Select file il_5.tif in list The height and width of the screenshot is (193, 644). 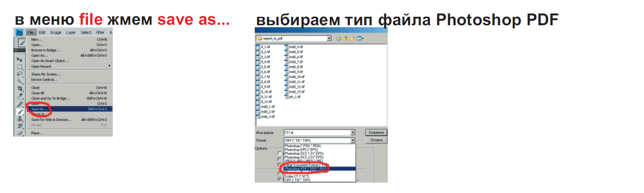coord(263,67)
